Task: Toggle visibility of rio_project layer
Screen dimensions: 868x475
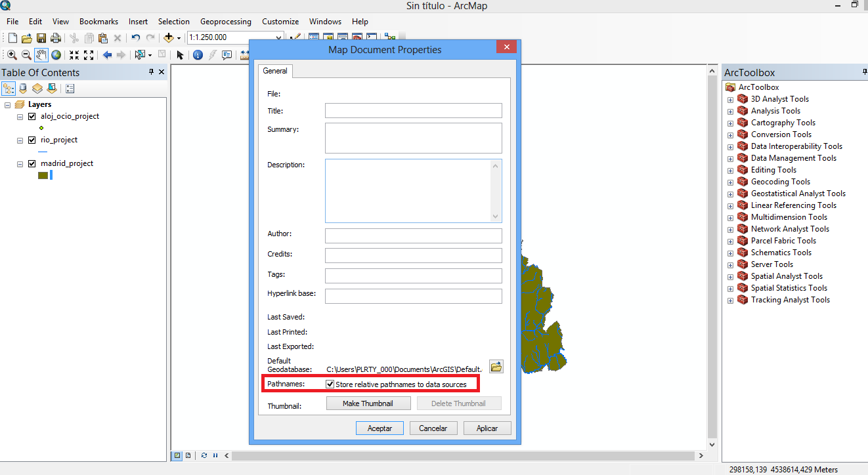Action: click(32, 140)
